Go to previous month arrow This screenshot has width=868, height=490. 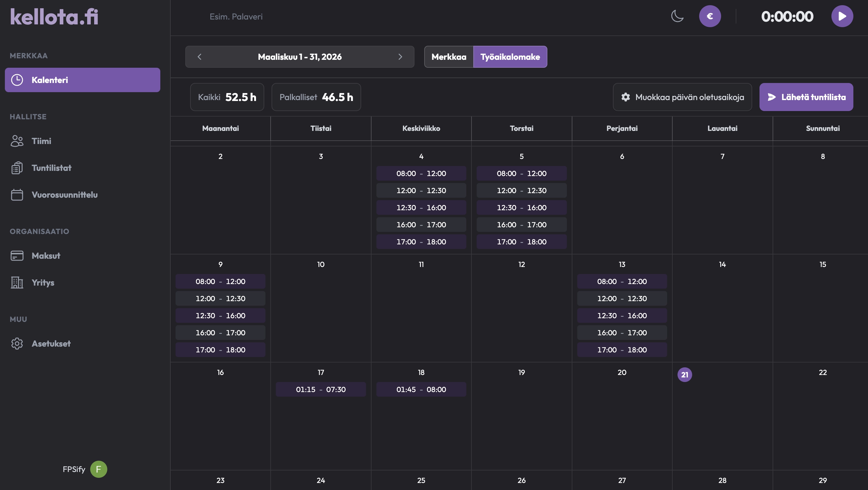pos(200,57)
